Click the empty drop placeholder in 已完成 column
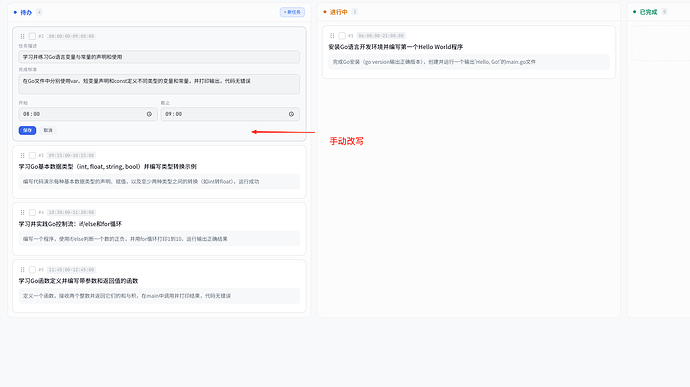This screenshot has height=387, width=690. point(661,43)
